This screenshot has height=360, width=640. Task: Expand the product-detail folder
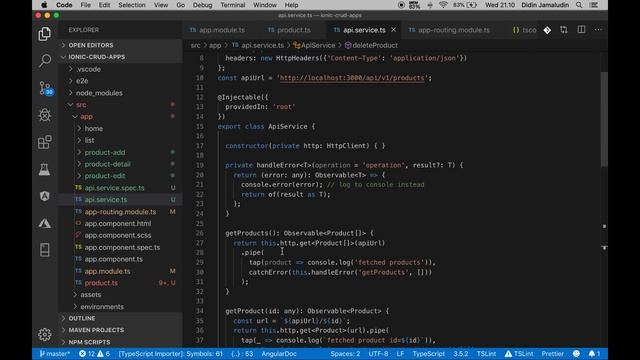[x=107, y=164]
